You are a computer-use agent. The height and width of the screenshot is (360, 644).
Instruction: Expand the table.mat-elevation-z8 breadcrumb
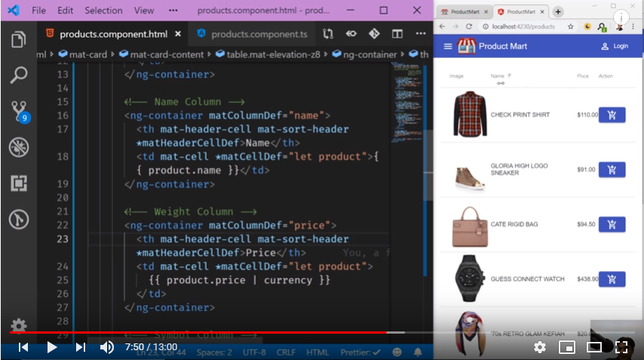click(268, 54)
